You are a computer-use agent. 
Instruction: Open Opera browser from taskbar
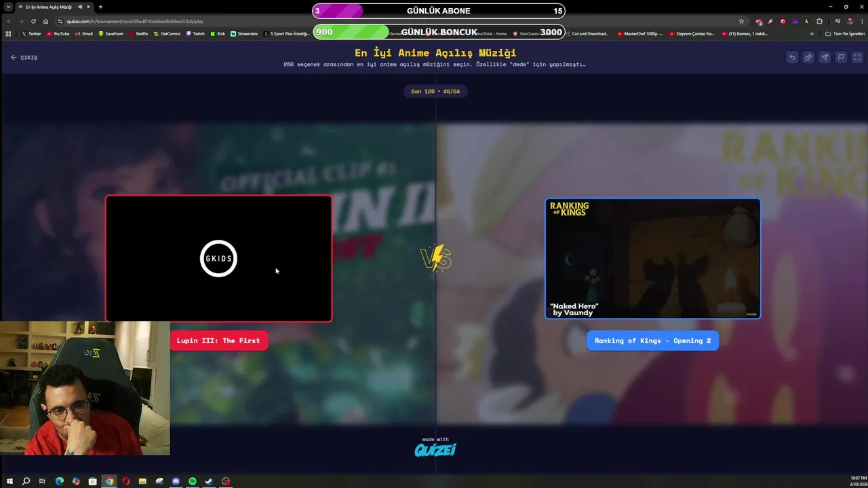point(126,481)
